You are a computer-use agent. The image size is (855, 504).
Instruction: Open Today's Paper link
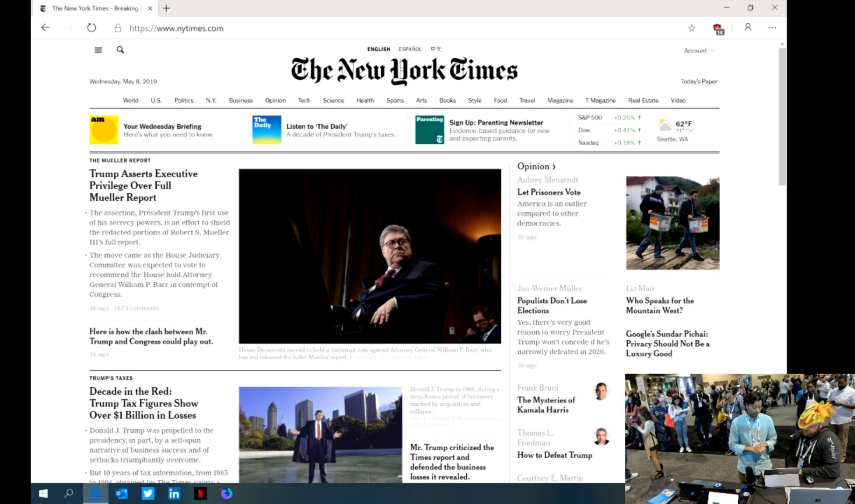(699, 81)
